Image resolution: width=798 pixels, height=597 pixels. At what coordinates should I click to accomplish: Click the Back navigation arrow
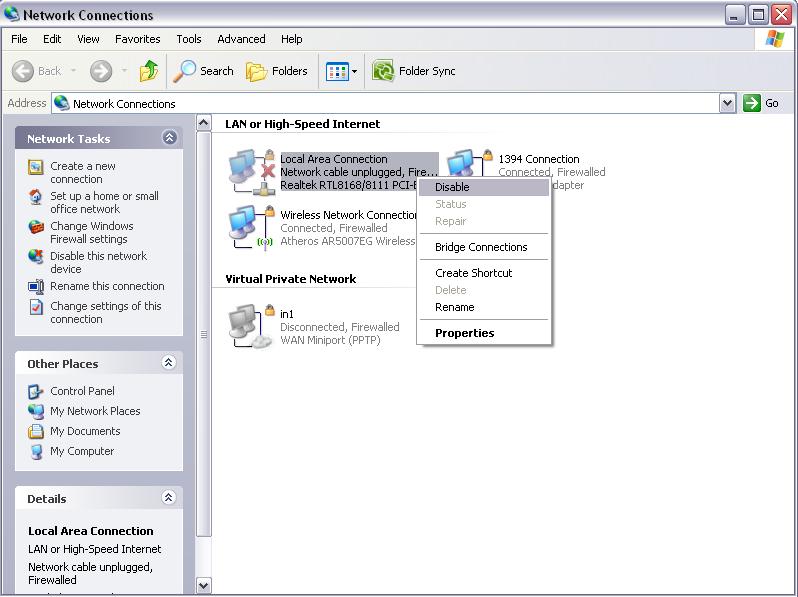[37, 71]
